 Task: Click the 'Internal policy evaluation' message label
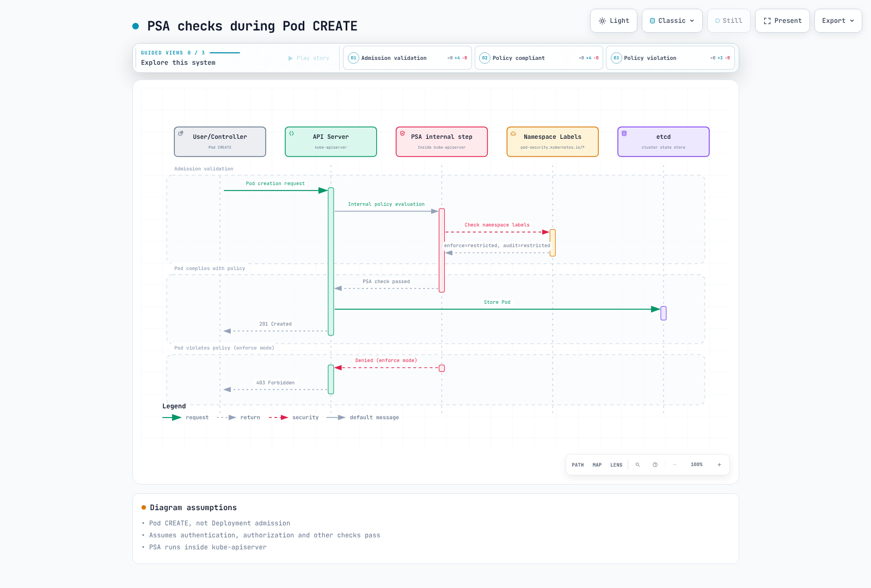click(387, 204)
